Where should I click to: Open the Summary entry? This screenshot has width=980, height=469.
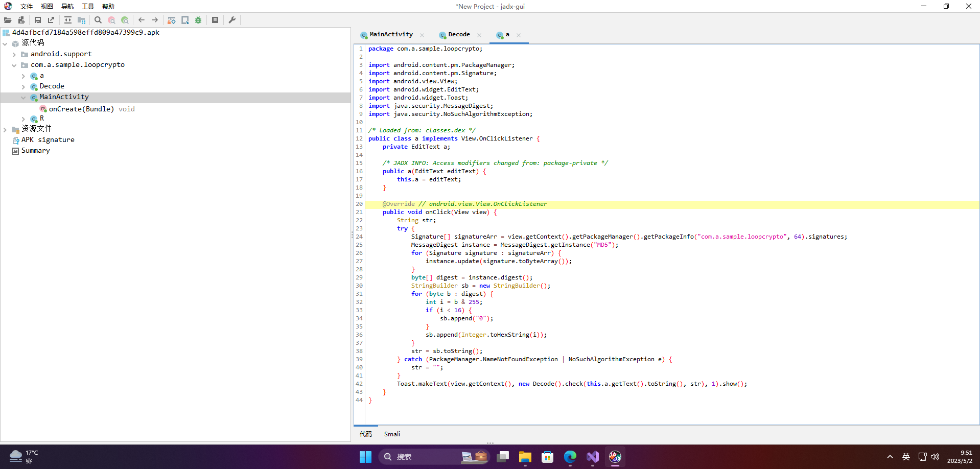[x=36, y=151]
